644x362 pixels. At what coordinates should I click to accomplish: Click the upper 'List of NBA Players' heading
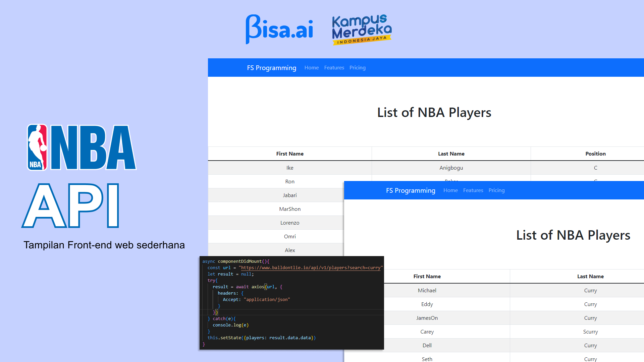pos(434,113)
